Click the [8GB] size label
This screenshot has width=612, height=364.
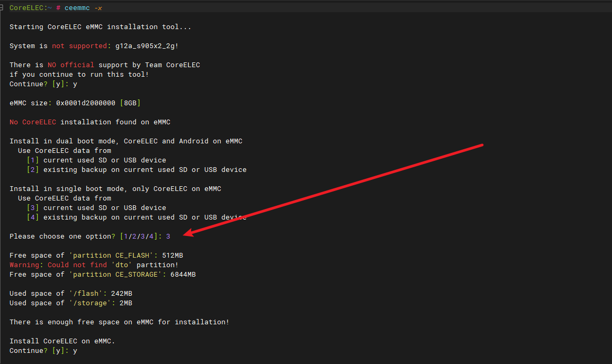click(130, 103)
